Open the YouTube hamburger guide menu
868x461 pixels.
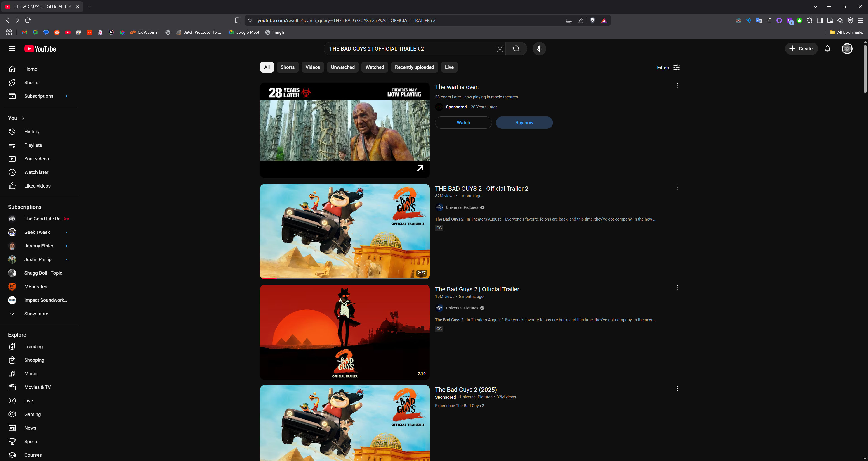click(x=12, y=49)
